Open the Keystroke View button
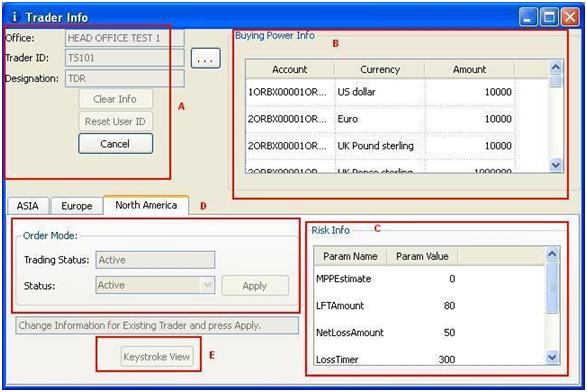 157,357
